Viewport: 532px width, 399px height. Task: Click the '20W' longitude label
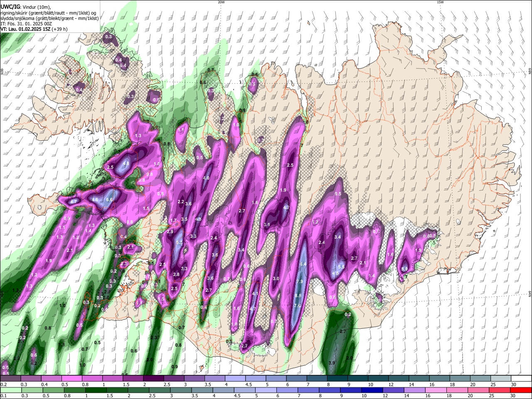click(x=221, y=2)
